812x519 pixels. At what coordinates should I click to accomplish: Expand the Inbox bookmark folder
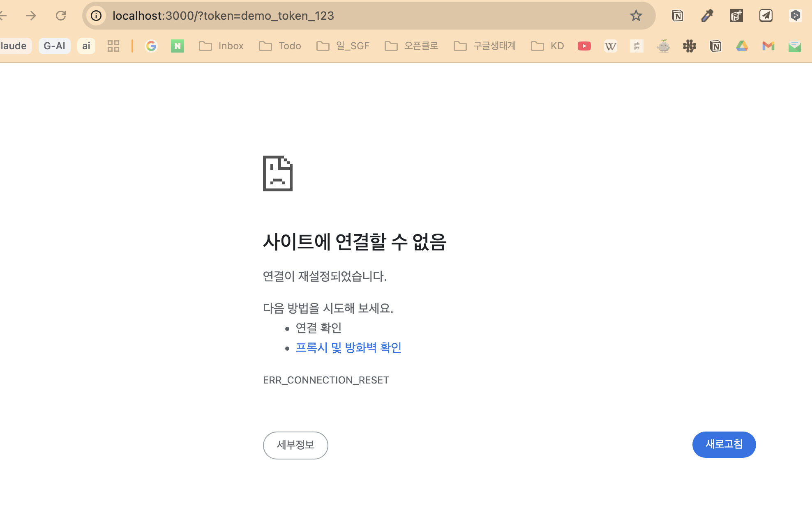221,46
